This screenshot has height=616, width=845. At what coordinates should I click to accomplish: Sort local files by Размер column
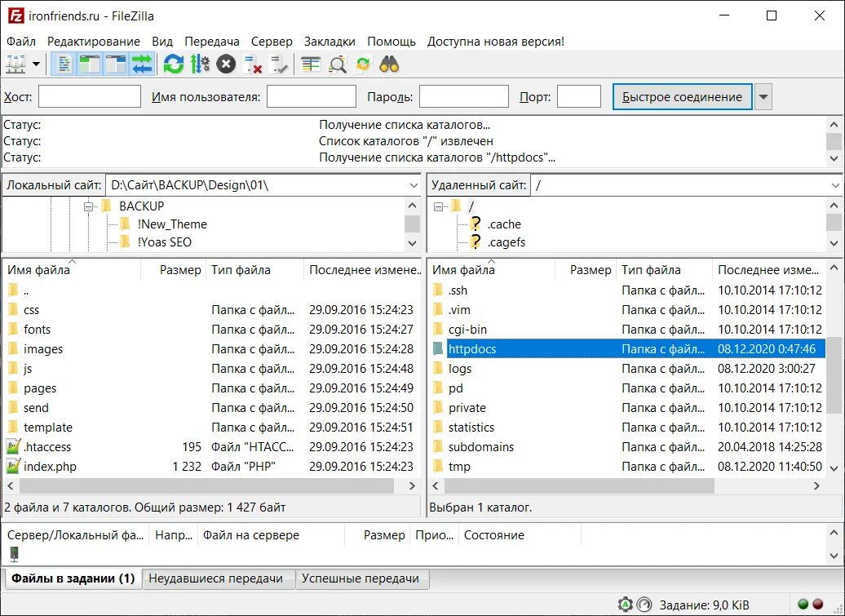[x=174, y=269]
